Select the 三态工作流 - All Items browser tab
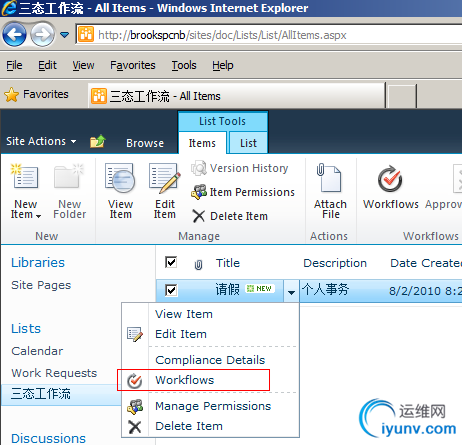This screenshot has width=462, height=445. click(237, 96)
